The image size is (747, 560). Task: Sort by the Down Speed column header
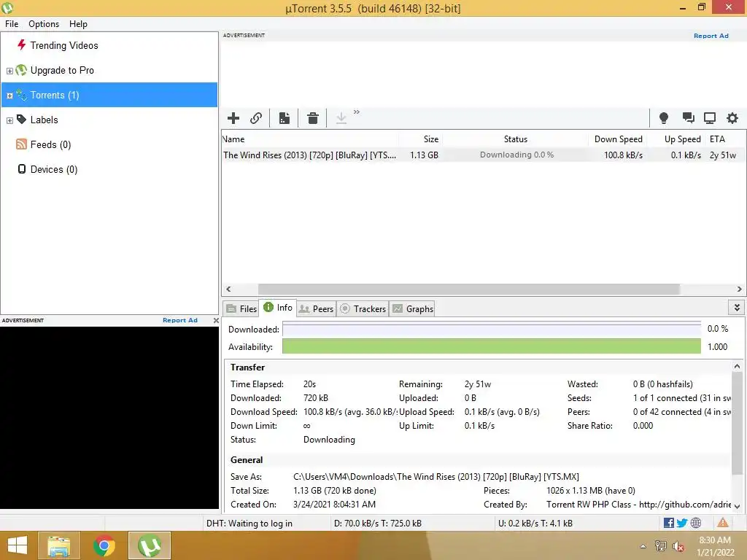point(618,139)
